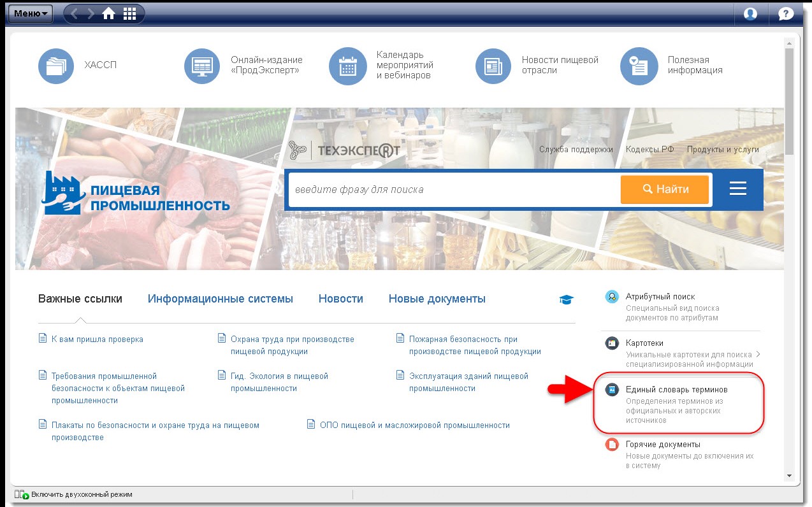Click document icon beside Плакаты по безопасности
This screenshot has width=812, height=507.
click(43, 424)
